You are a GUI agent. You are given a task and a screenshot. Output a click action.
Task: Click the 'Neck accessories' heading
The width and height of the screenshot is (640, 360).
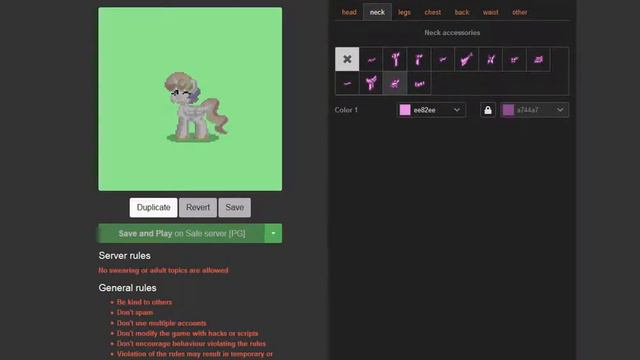(x=452, y=33)
